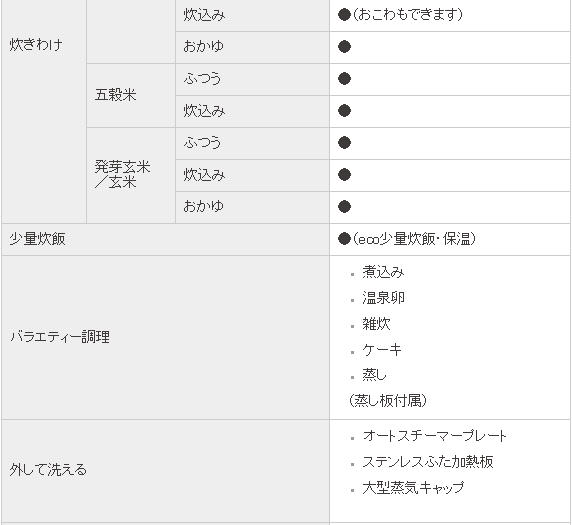Click the dot for 発芽玄米 ふつう
The height and width of the screenshot is (525, 572).
pos(344,143)
